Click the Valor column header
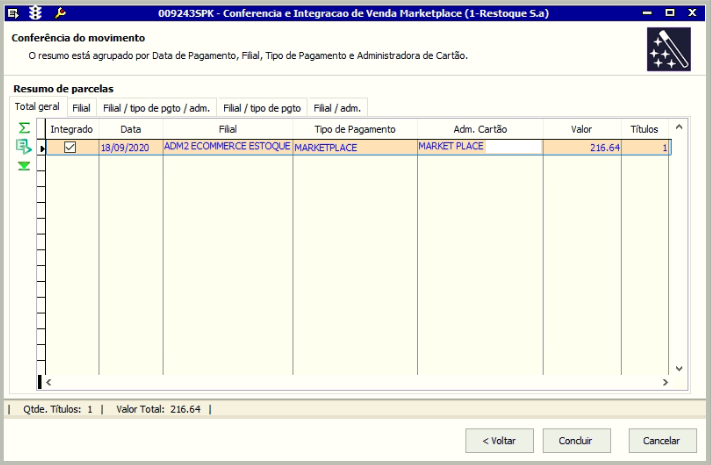 pyautogui.click(x=582, y=129)
